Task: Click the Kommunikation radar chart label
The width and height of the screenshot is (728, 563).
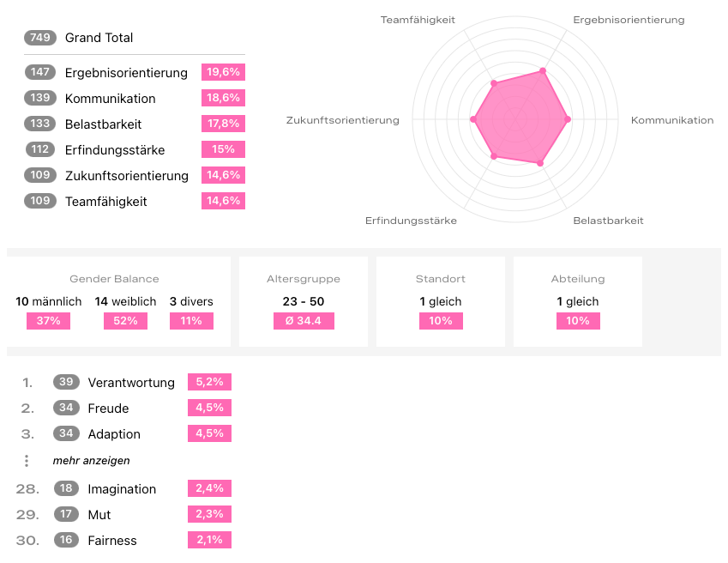Action: (672, 120)
